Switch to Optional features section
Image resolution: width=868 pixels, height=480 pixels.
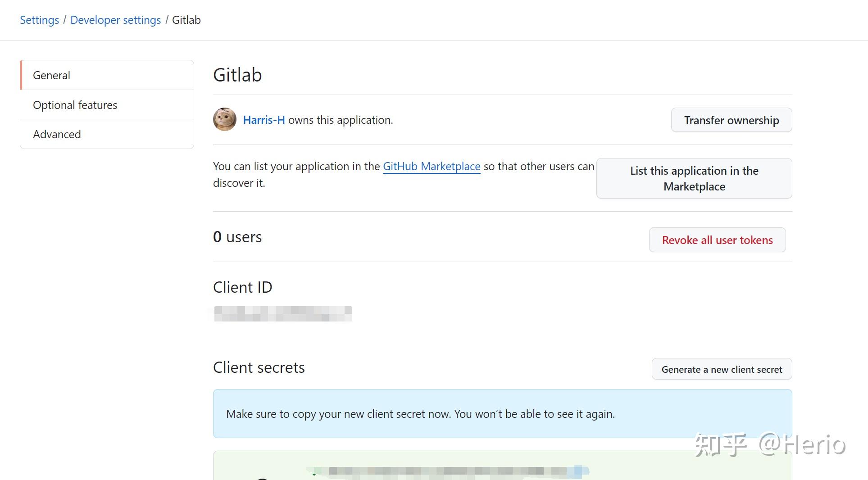tap(75, 104)
